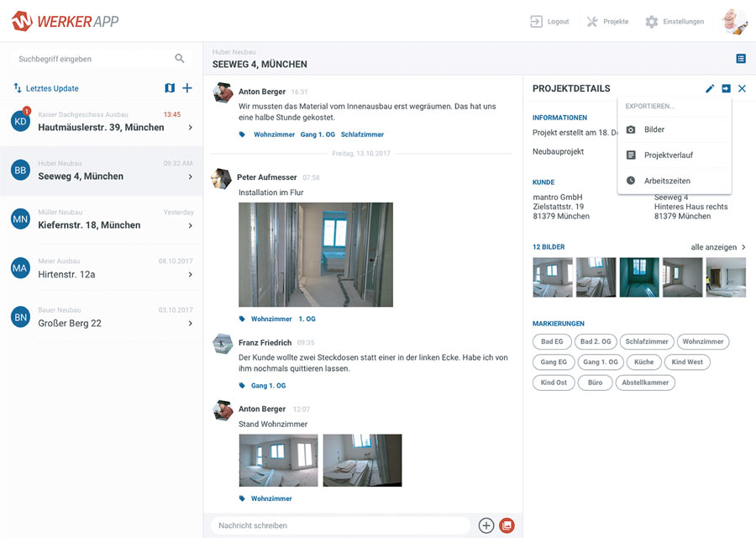Image resolution: width=756 pixels, height=538 pixels.
Task: Export Arbeitszeiten from the menu
Action: (x=675, y=181)
